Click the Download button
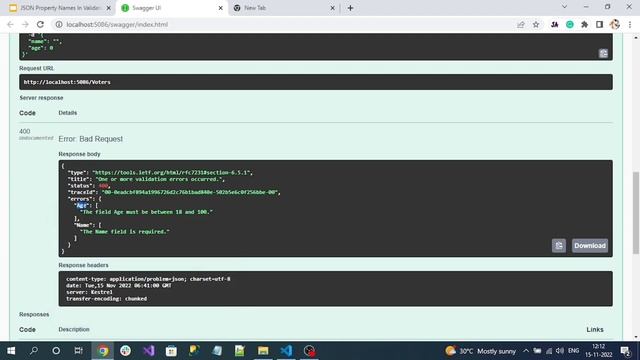Viewport: 640px width, 360px height. coord(590,246)
